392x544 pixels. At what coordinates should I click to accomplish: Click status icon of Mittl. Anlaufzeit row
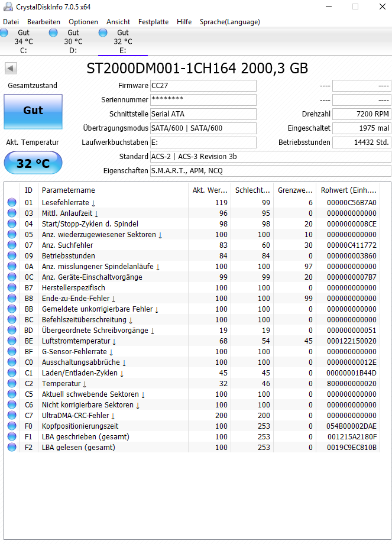tap(12, 213)
